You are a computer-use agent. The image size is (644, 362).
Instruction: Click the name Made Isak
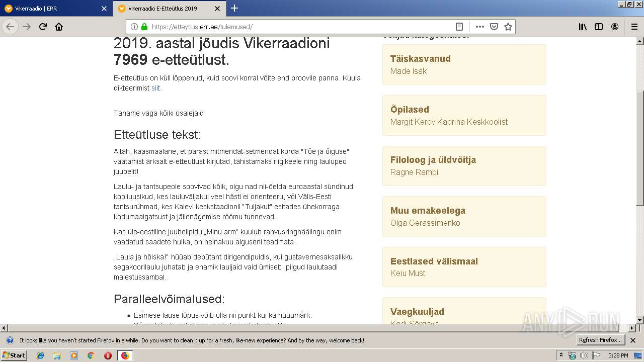pyautogui.click(x=408, y=71)
